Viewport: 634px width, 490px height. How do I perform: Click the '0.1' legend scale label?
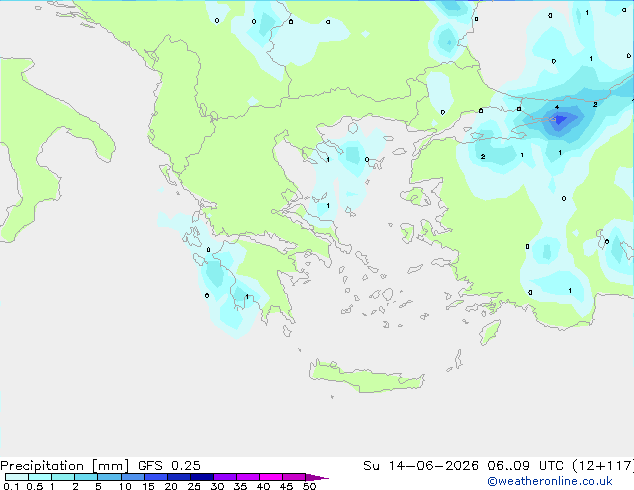click(11, 486)
